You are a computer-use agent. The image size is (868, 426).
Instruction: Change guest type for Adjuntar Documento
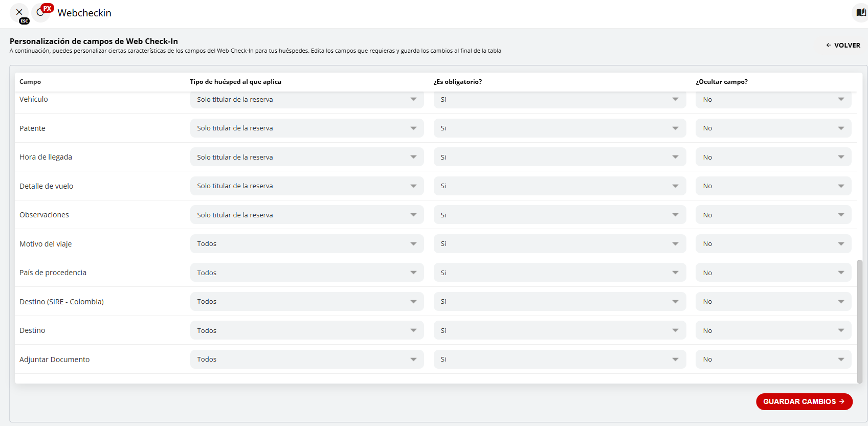[306, 360]
